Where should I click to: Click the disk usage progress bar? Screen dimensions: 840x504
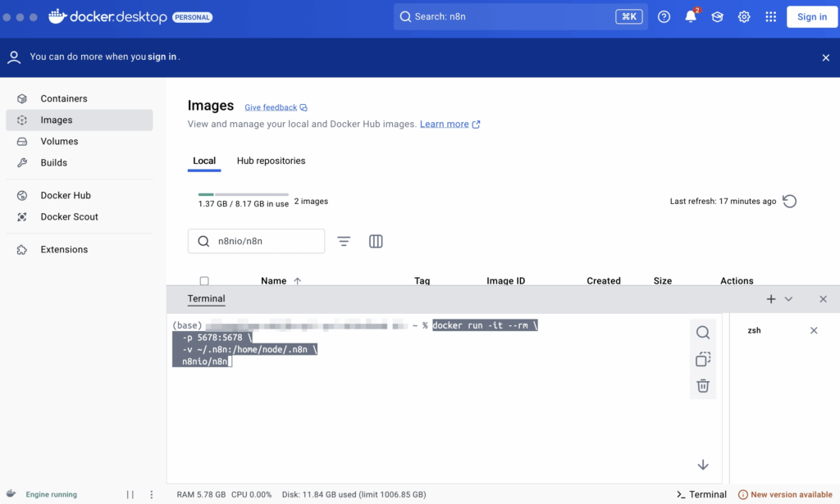243,194
